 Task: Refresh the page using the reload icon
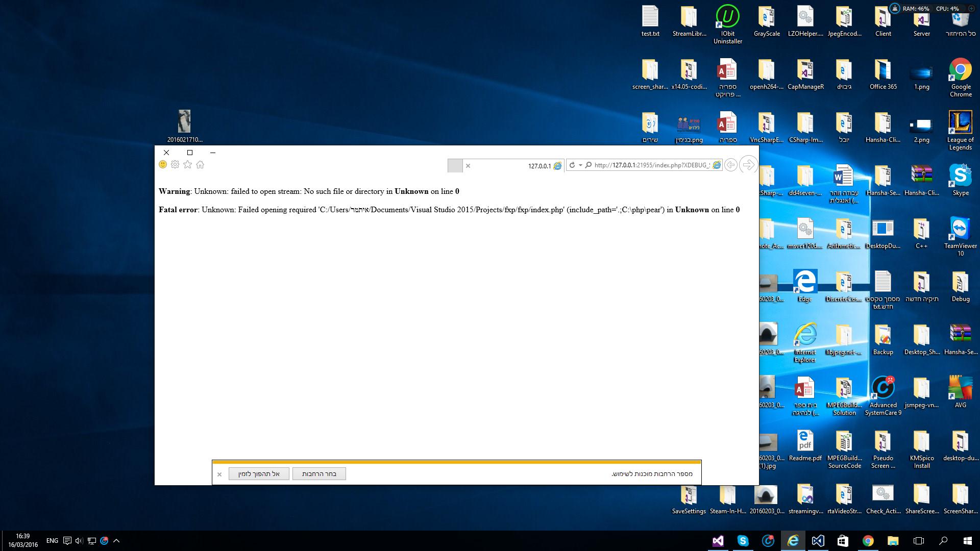pyautogui.click(x=572, y=165)
